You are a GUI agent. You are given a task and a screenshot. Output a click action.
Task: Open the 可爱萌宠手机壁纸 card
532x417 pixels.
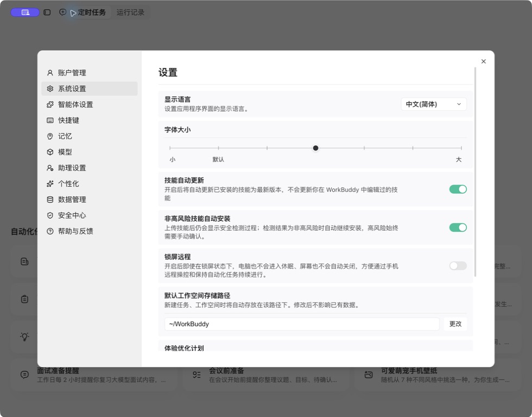tap(439, 375)
